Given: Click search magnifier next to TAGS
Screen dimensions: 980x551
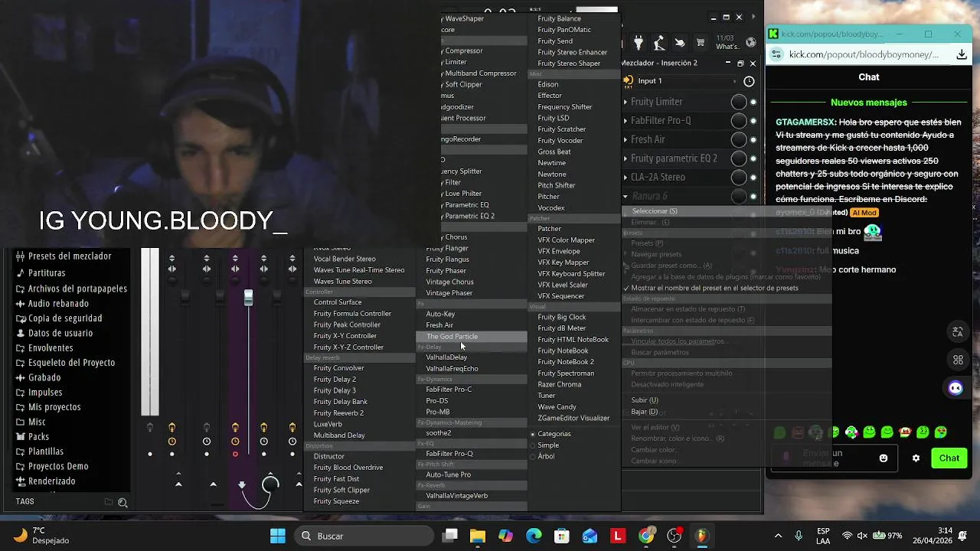Looking at the screenshot, I should pos(122,503).
